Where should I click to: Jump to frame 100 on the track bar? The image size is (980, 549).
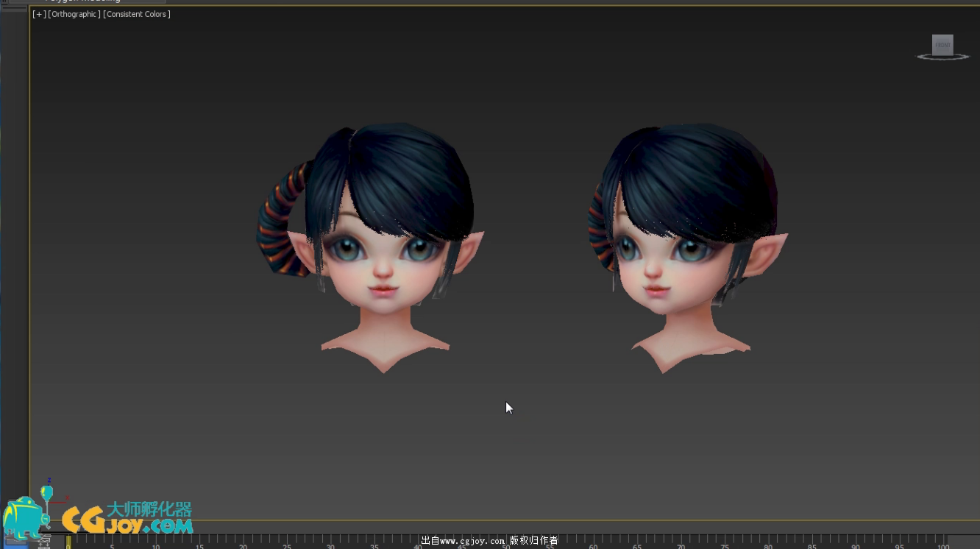tap(944, 545)
